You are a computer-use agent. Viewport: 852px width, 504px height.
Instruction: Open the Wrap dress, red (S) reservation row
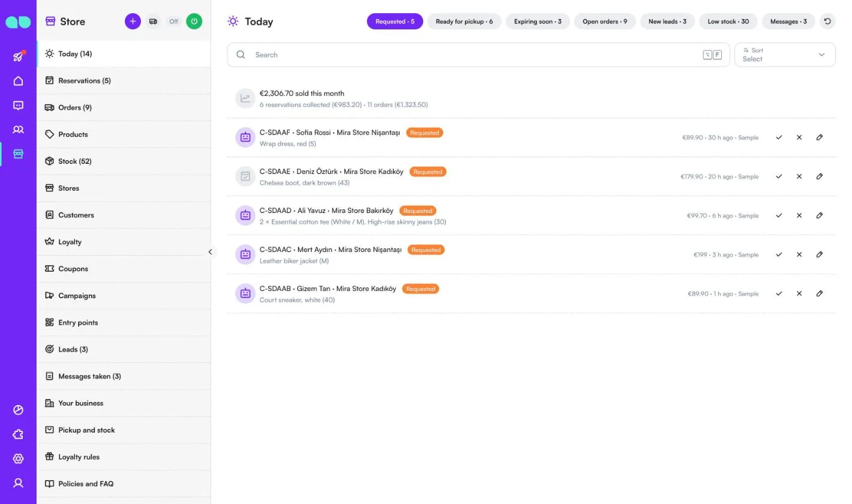tap(531, 137)
